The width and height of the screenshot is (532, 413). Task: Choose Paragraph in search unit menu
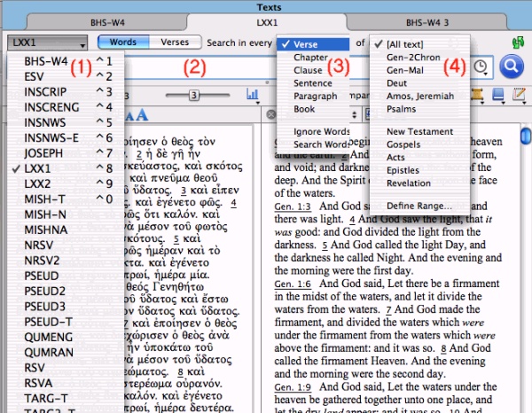pyautogui.click(x=313, y=96)
